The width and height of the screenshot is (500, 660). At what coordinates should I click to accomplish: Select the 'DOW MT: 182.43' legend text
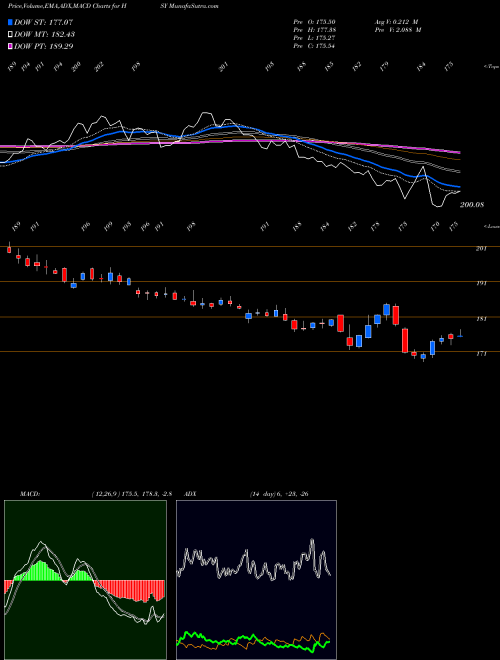point(45,34)
